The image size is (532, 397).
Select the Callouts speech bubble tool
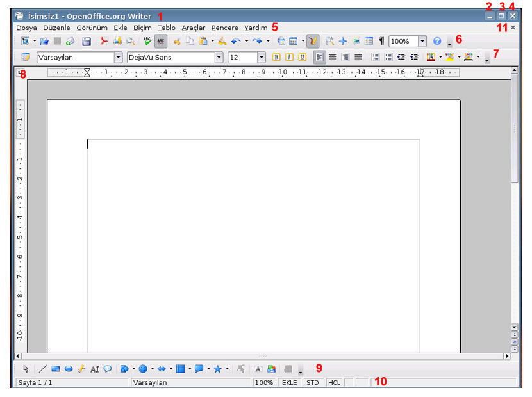[108, 369]
